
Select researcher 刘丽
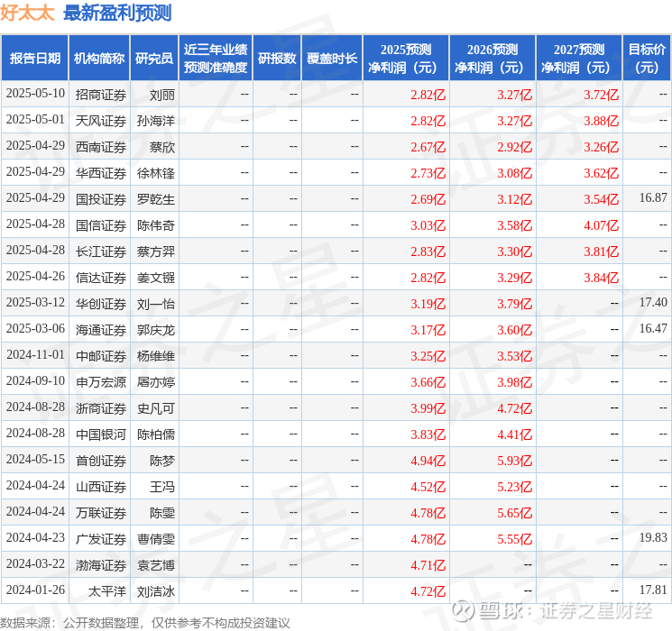point(162,95)
